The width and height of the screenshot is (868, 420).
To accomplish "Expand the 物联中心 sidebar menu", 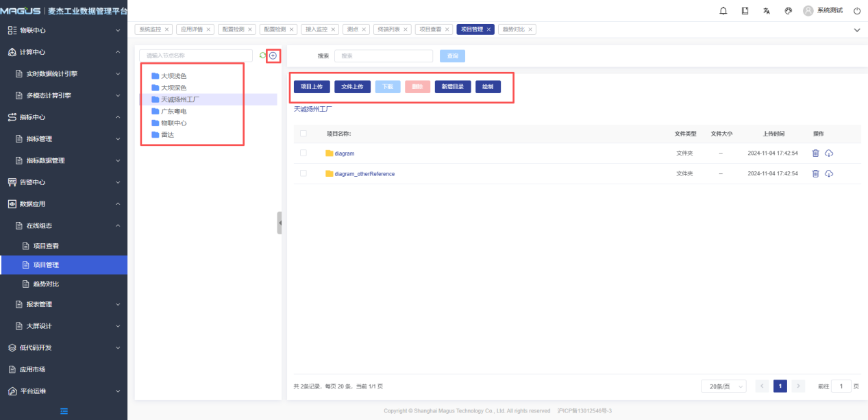I will pyautogui.click(x=64, y=30).
